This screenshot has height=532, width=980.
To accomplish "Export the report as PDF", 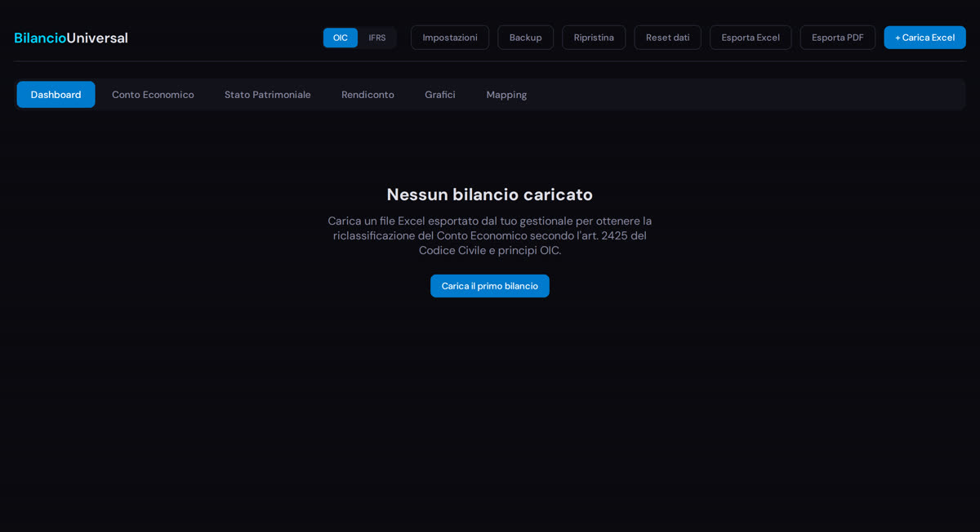I will (837, 37).
